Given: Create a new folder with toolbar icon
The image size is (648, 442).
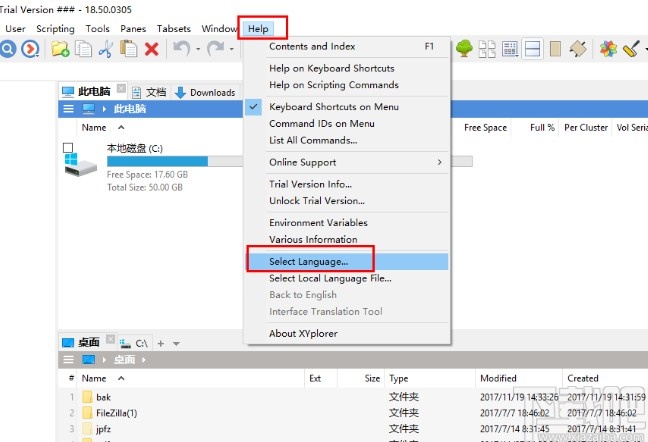Looking at the screenshot, I should tap(60, 49).
